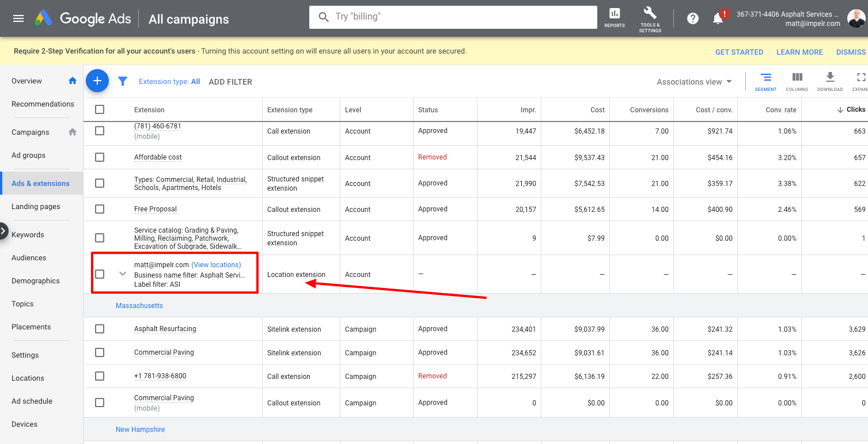
Task: Dismiss the 2-Step Verification banner
Action: 851,52
